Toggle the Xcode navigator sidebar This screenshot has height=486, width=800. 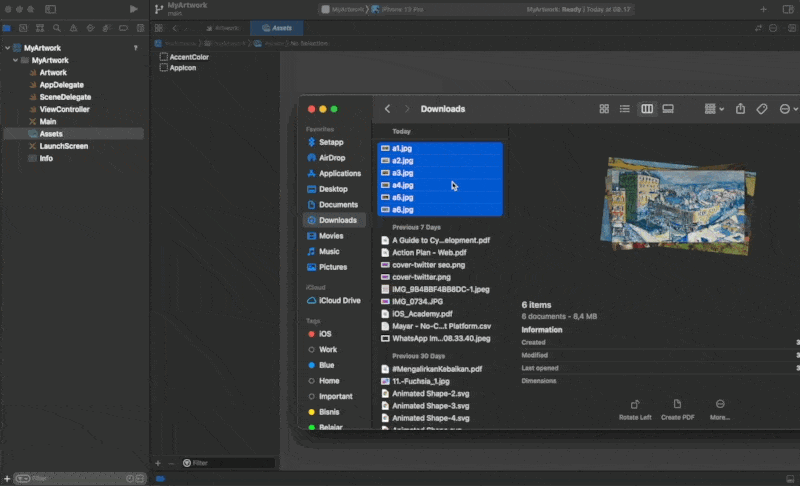pyautogui.click(x=51, y=9)
